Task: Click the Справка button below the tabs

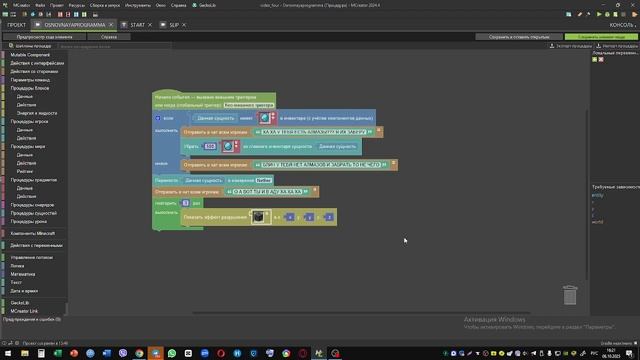Action: click(x=109, y=37)
